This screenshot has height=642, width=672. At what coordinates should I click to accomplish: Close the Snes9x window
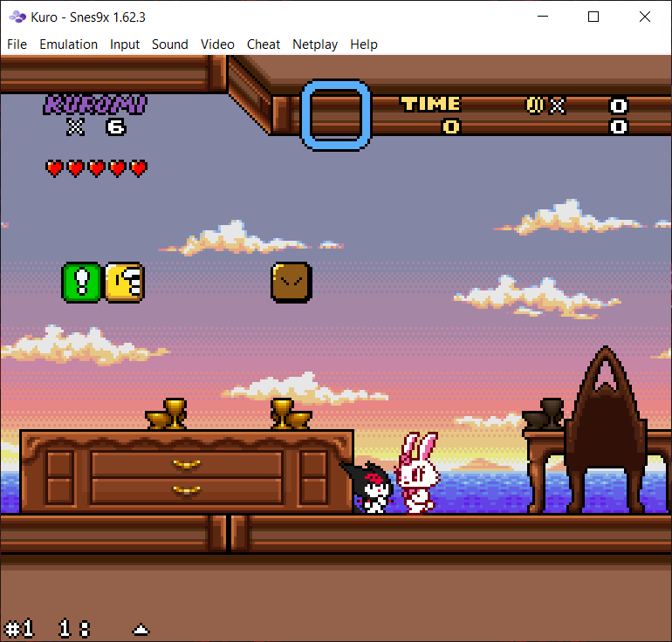pos(645,17)
